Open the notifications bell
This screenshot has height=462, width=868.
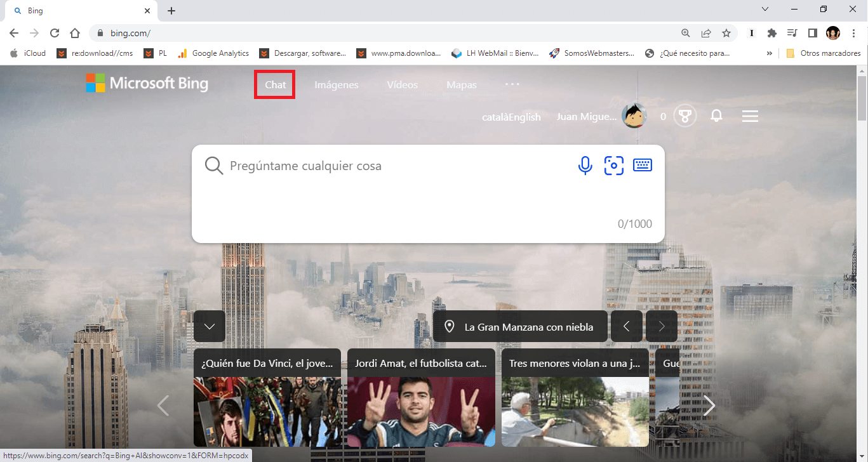716,116
